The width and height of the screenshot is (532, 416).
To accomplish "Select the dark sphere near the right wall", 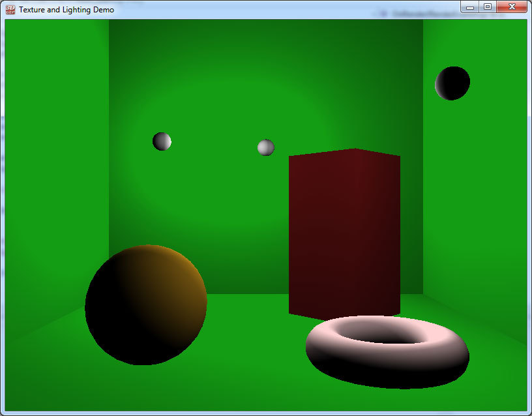I will (452, 83).
